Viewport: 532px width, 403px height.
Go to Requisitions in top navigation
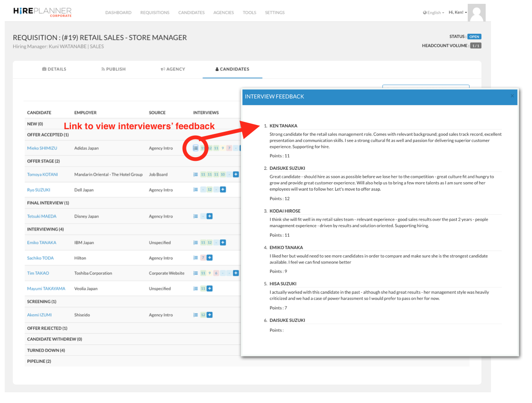pos(155,13)
